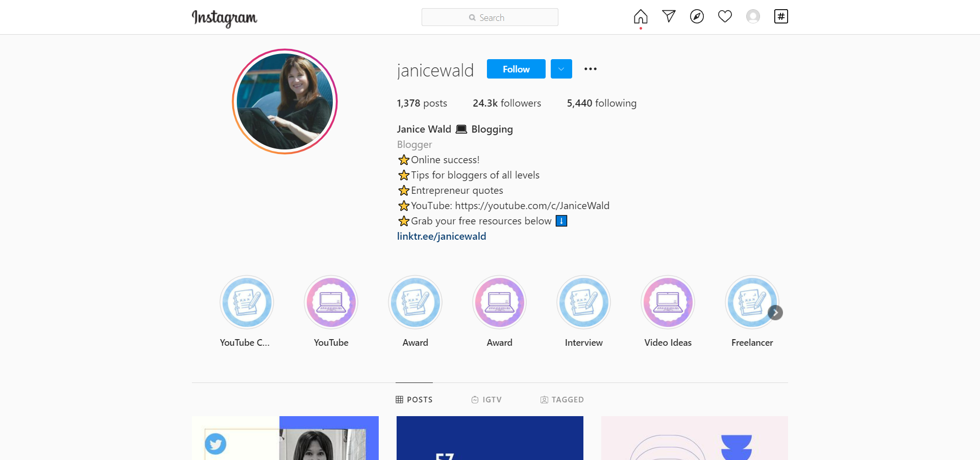Open direct messages paper plane icon
This screenshot has width=980, height=460.
[669, 16]
